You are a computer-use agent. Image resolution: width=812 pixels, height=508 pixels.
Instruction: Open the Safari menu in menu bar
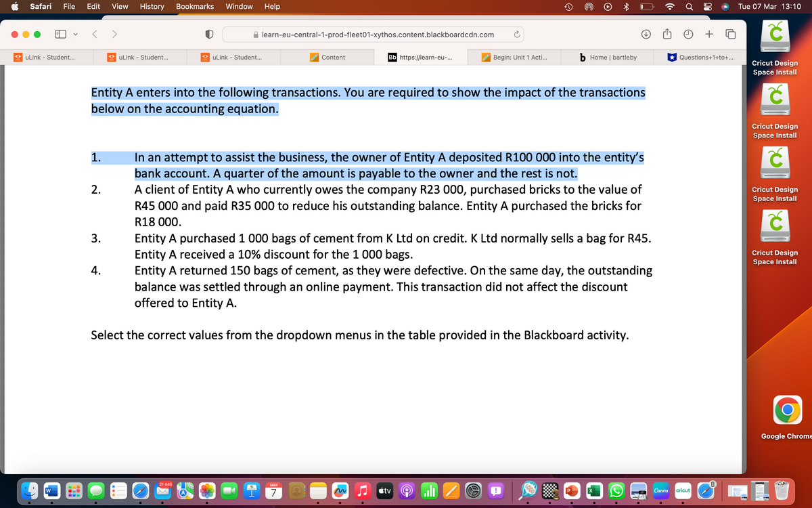(x=42, y=6)
